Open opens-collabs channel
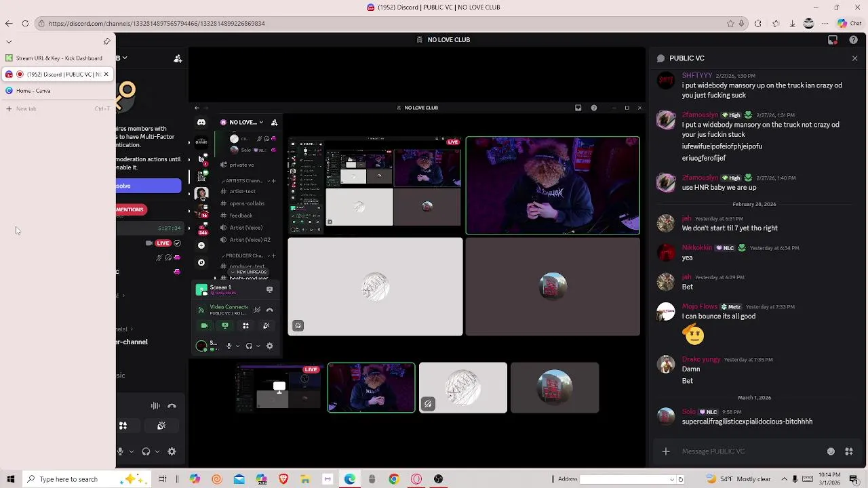The height and width of the screenshot is (488, 868). click(247, 203)
